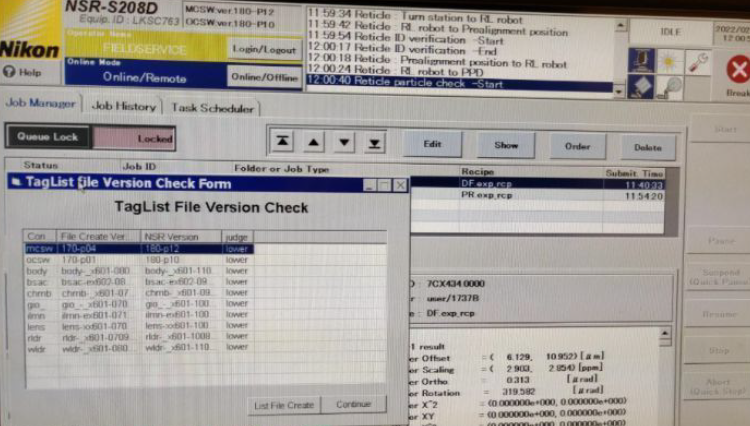The image size is (750, 426).
Task: Toggle the Queue Lock Locked indicator
Action: [x=134, y=139]
